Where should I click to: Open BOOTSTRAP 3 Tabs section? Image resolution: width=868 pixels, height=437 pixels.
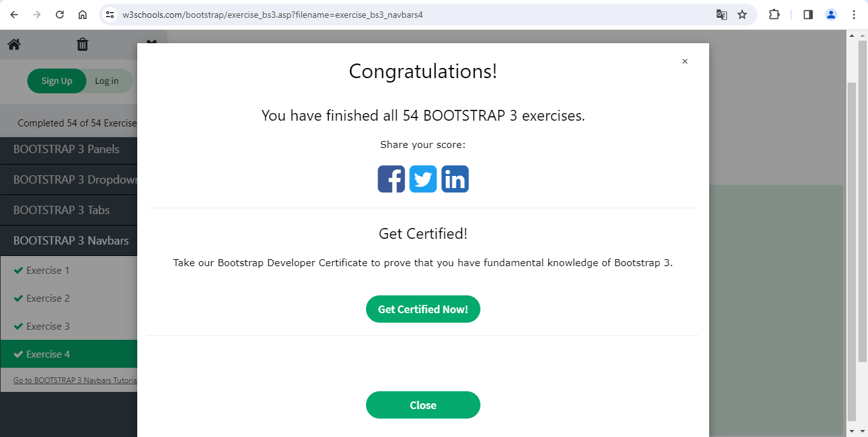pyautogui.click(x=62, y=210)
